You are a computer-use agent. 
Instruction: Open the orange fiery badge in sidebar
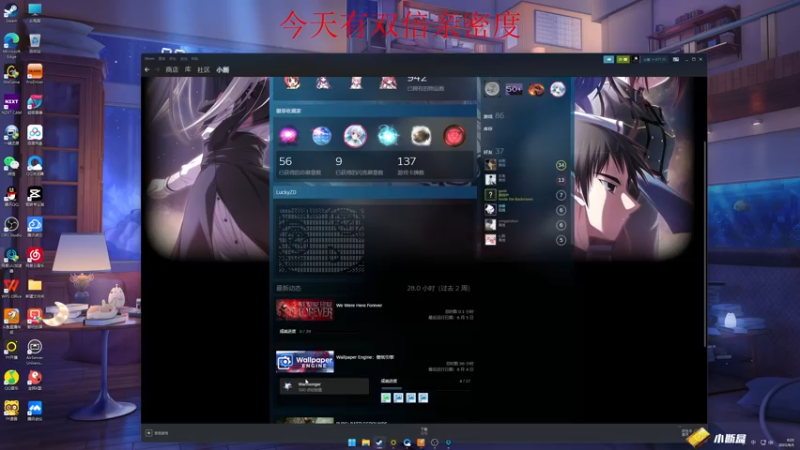[x=536, y=89]
